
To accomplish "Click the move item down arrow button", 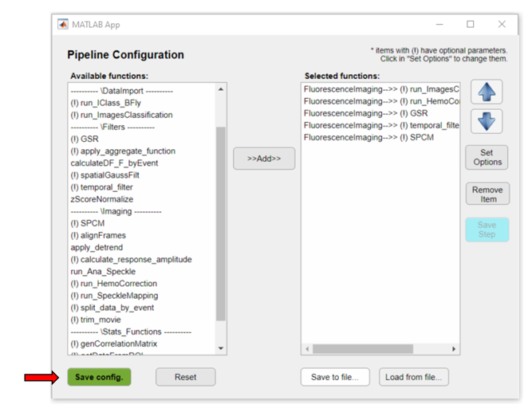I will click(x=486, y=121).
